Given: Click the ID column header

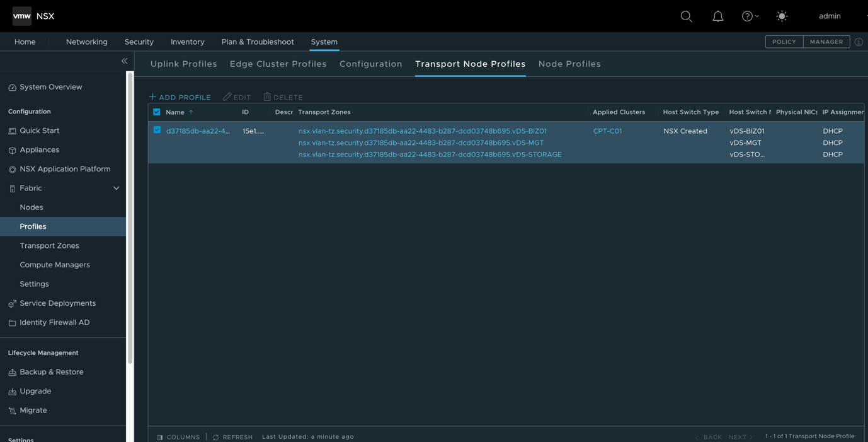Looking at the screenshot, I should click(x=246, y=112).
